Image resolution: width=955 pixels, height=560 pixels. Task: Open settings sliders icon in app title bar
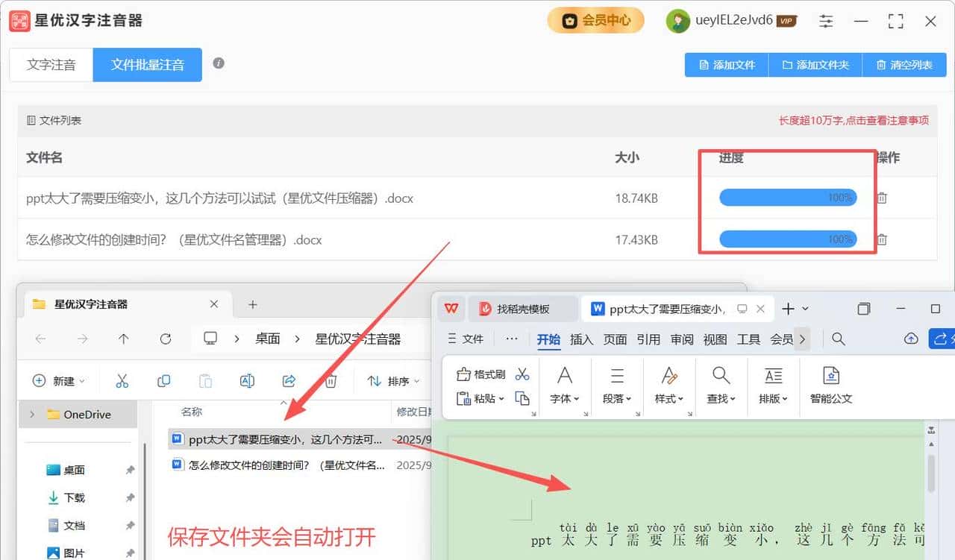pyautogui.click(x=825, y=22)
